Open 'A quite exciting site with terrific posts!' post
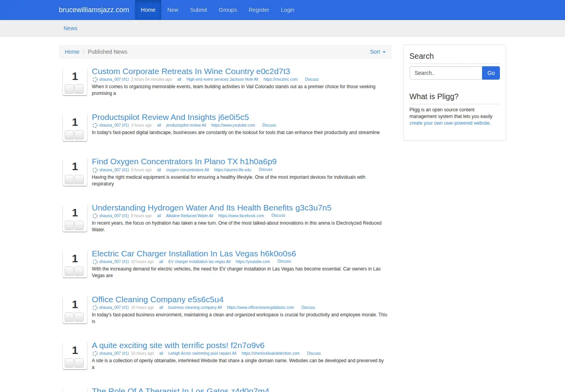The height and width of the screenshot is (392, 565). point(178,345)
